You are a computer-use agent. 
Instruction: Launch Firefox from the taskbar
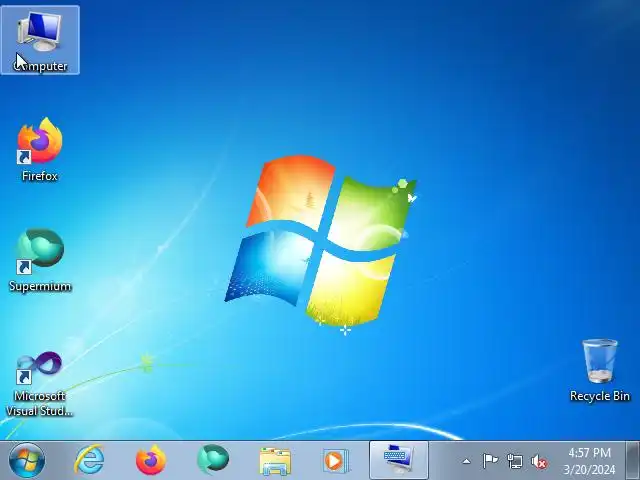[151, 460]
